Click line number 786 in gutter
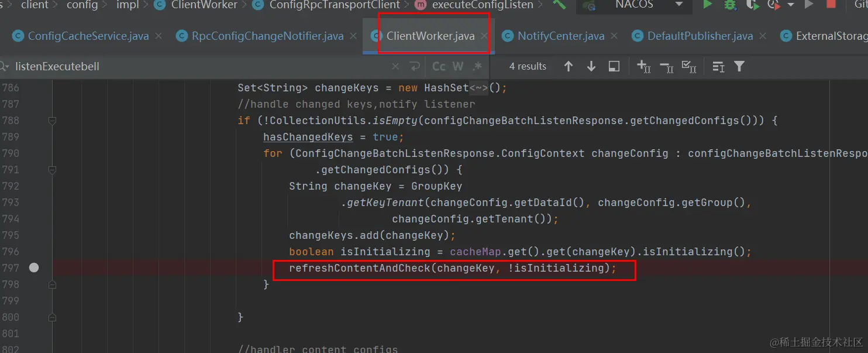 [11, 88]
